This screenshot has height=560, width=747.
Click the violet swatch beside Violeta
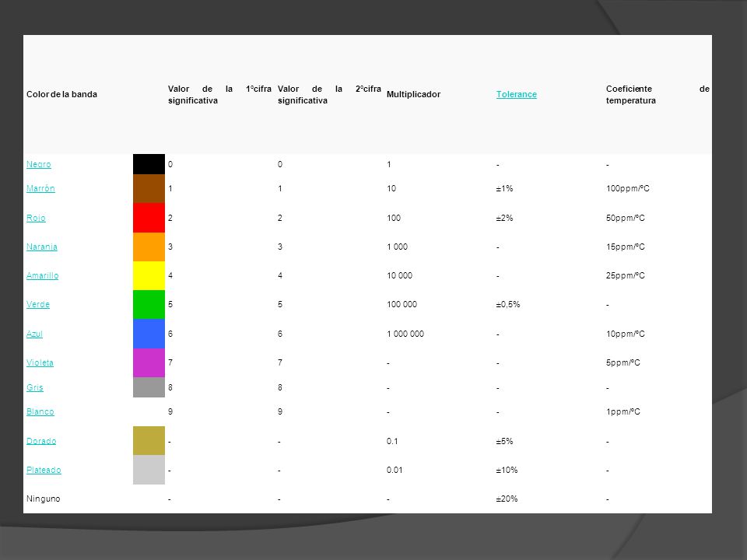pos(149,363)
